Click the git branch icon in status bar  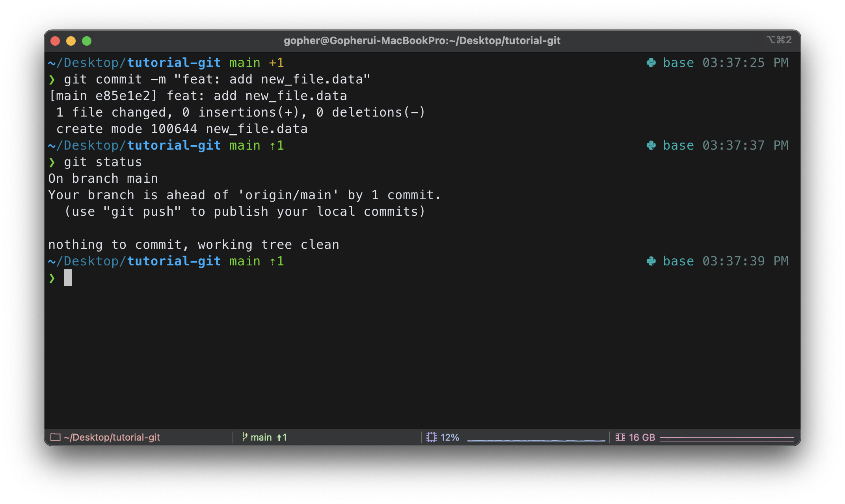click(245, 437)
